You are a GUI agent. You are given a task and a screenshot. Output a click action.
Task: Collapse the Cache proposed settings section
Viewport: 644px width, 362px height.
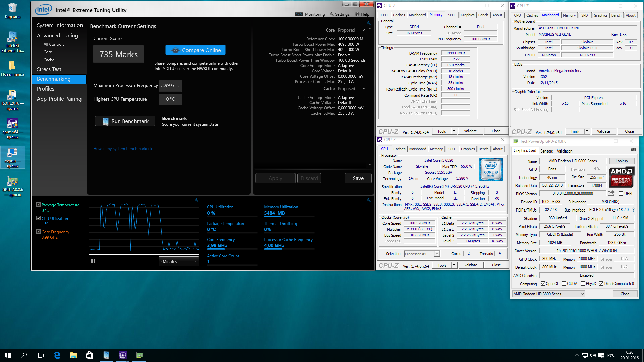point(364,89)
